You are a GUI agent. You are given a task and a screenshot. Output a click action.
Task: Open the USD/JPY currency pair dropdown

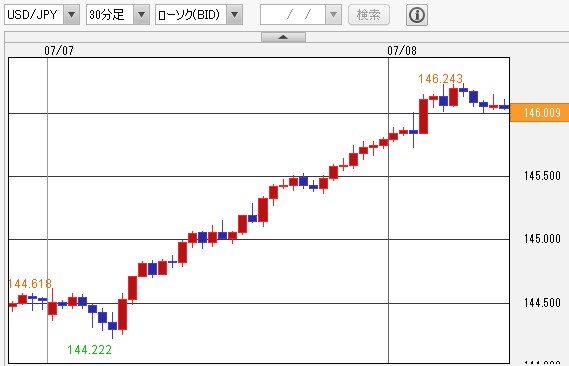71,15
